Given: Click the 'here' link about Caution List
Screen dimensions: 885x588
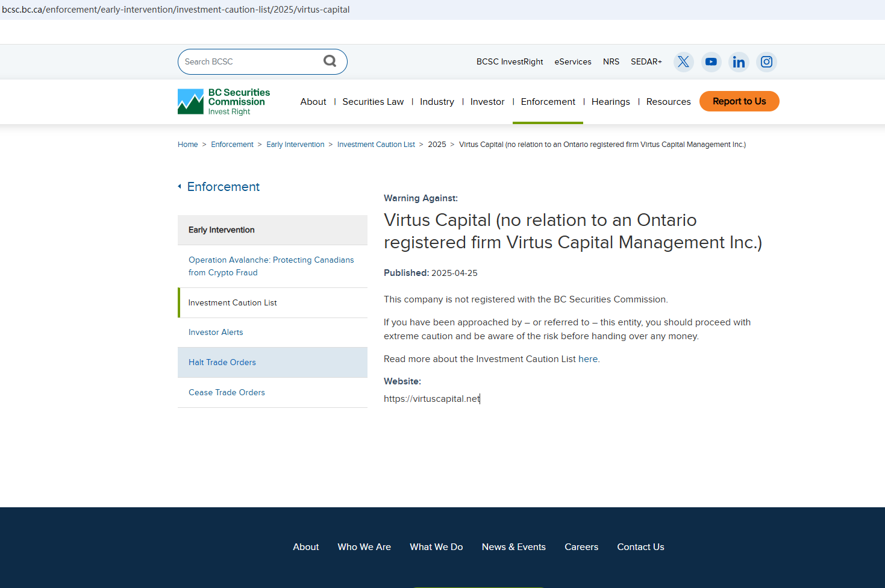Looking at the screenshot, I should (x=588, y=359).
